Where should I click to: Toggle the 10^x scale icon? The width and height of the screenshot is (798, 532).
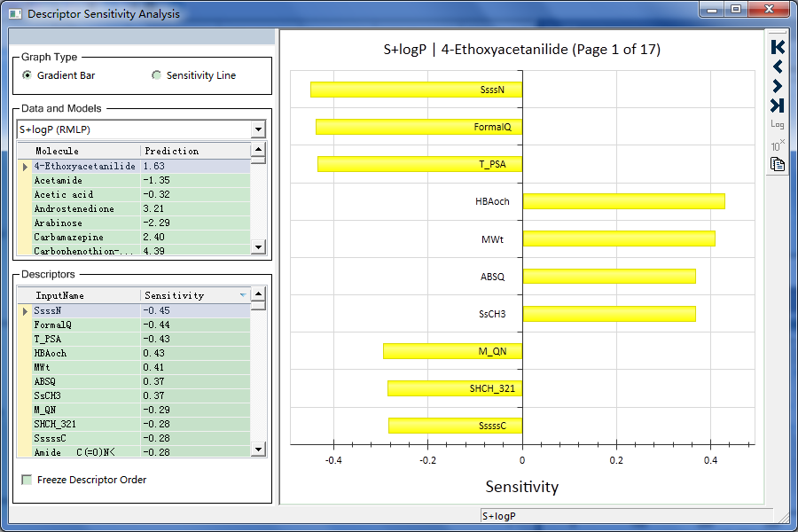pyautogui.click(x=777, y=145)
